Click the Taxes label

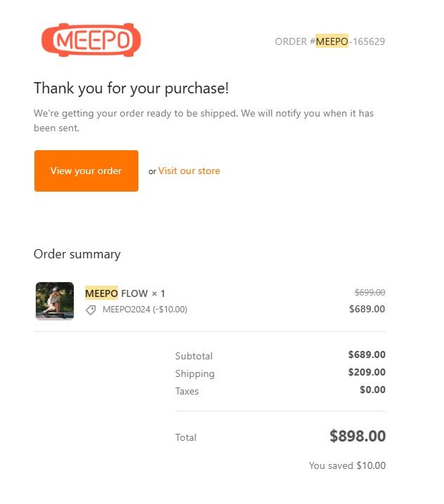(x=187, y=391)
